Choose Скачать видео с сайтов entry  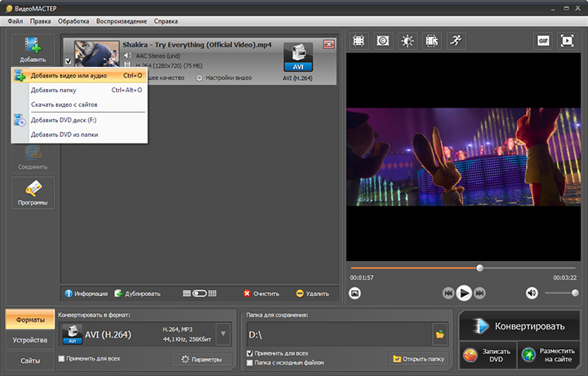tap(79, 105)
